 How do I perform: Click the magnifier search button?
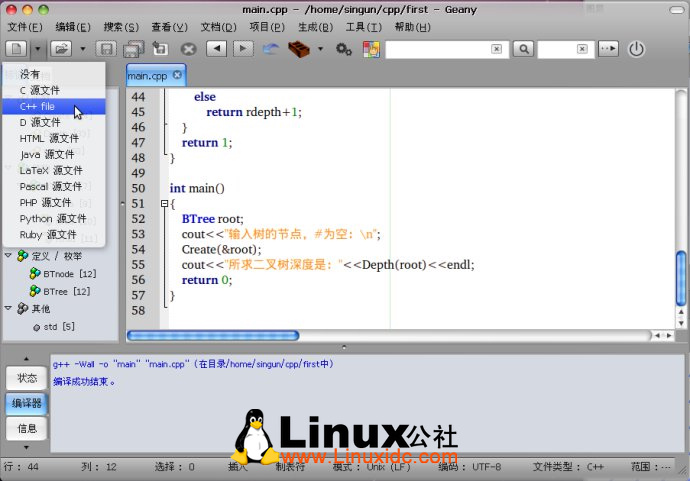point(524,49)
